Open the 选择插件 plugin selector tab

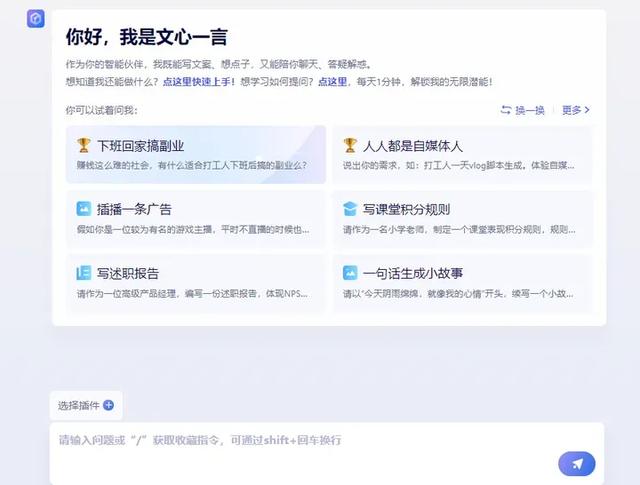tap(86, 405)
